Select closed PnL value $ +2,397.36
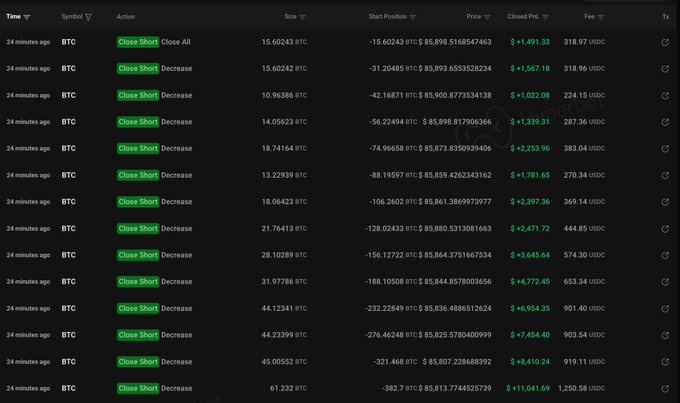The image size is (680, 403). (530, 202)
